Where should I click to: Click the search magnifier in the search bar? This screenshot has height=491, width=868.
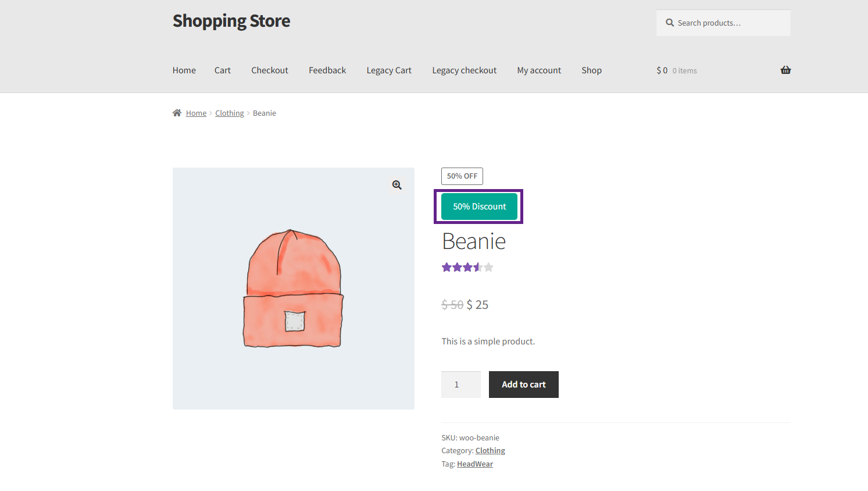pos(670,22)
